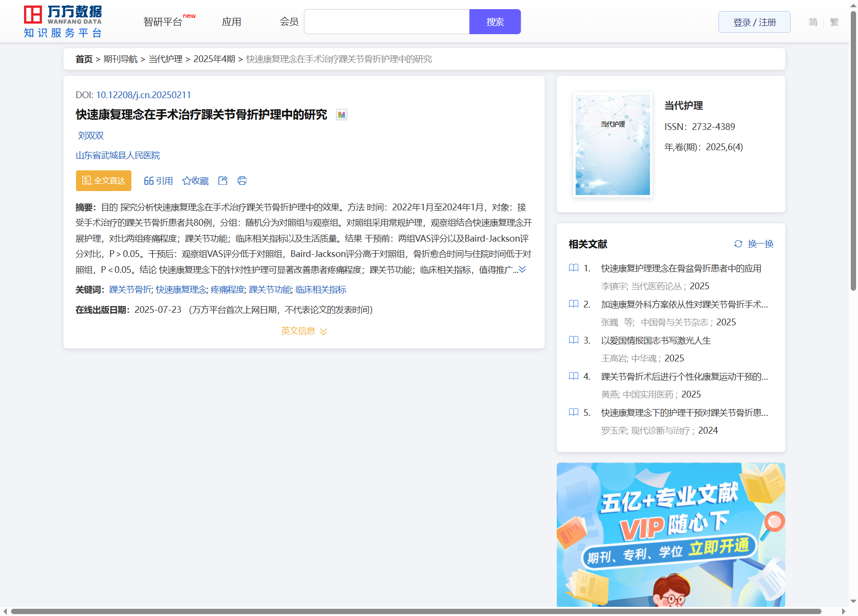Open the 应用 menu item
858x616 pixels.
coord(231,22)
